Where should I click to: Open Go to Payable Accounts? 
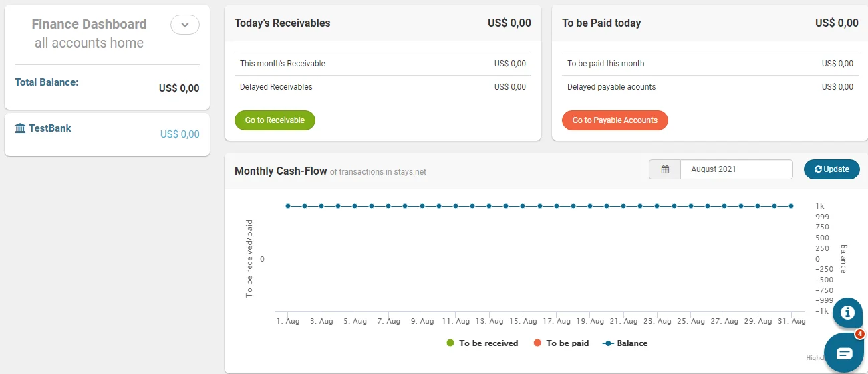615,120
